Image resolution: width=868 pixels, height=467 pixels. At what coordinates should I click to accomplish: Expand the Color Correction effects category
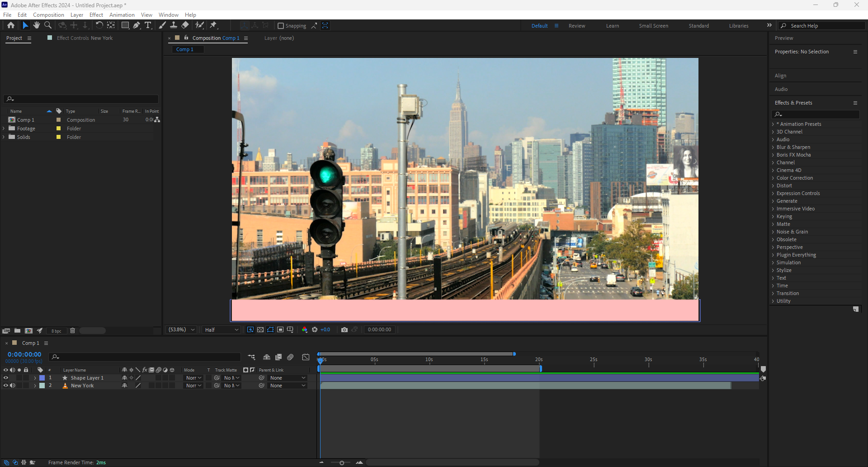[773, 178]
